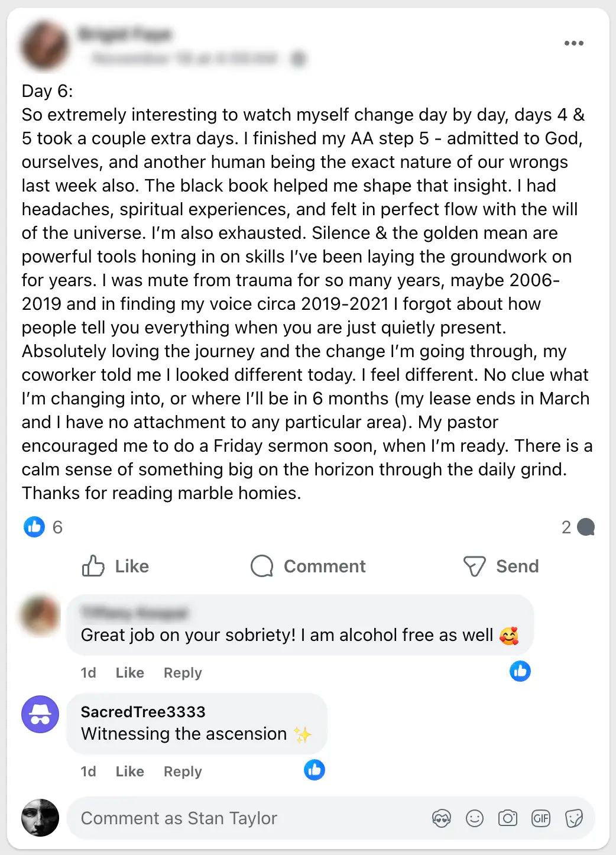
Task: Open the avatar sticker picker icon
Action: pyautogui.click(x=442, y=818)
